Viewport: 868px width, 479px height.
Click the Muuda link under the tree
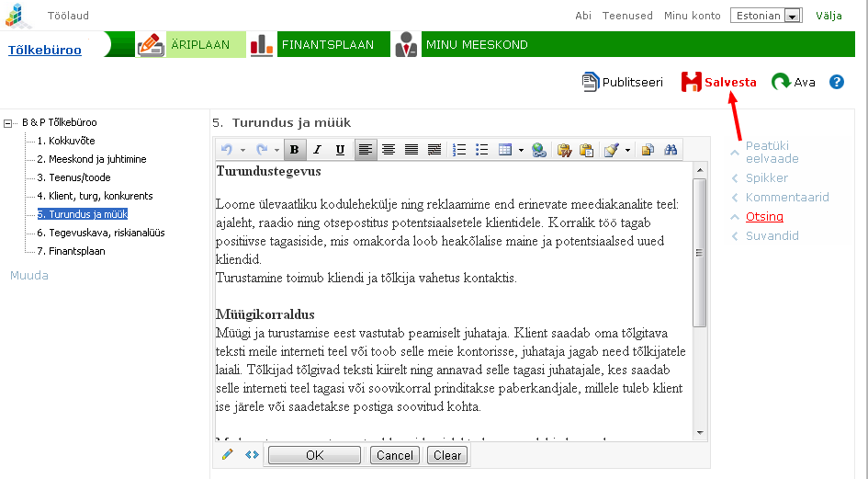pos(29,276)
